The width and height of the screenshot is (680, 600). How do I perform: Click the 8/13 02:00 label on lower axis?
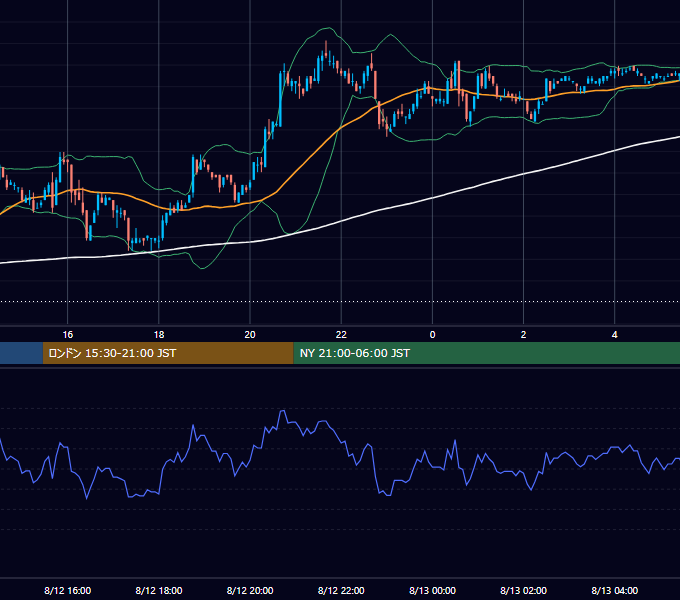coord(523,590)
